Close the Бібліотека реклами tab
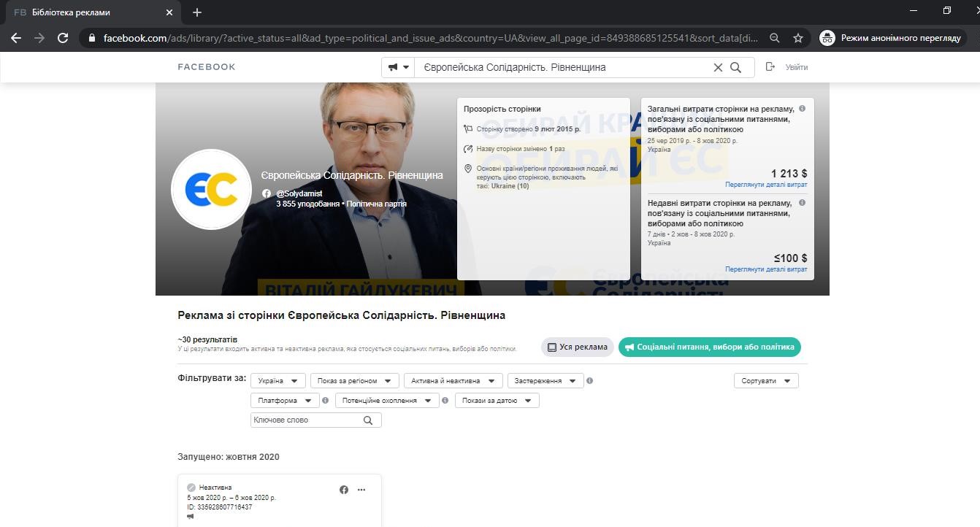Screen dimensions: 980x527 [x=169, y=12]
